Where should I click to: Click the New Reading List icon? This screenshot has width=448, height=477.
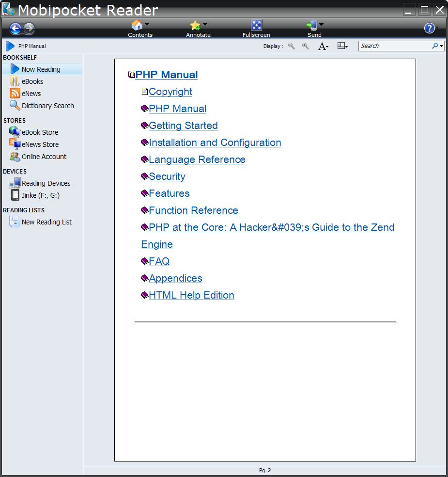coord(15,222)
